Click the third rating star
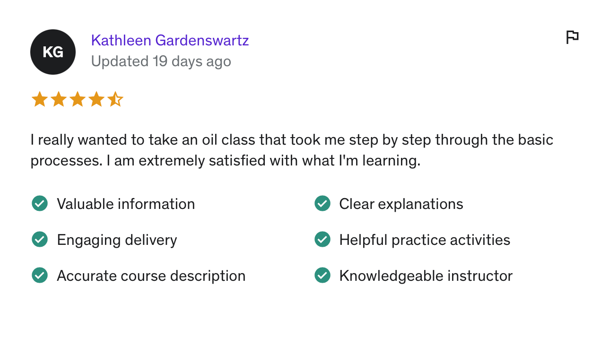 click(x=77, y=100)
